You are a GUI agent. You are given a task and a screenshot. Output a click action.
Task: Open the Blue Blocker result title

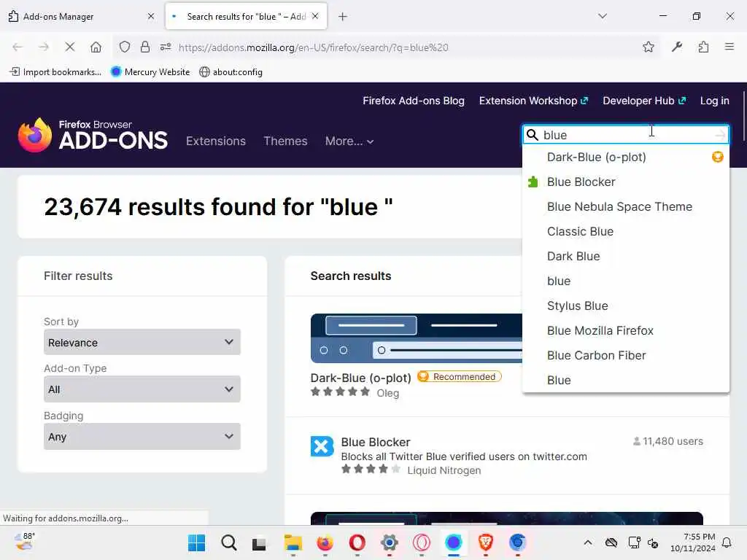(376, 442)
